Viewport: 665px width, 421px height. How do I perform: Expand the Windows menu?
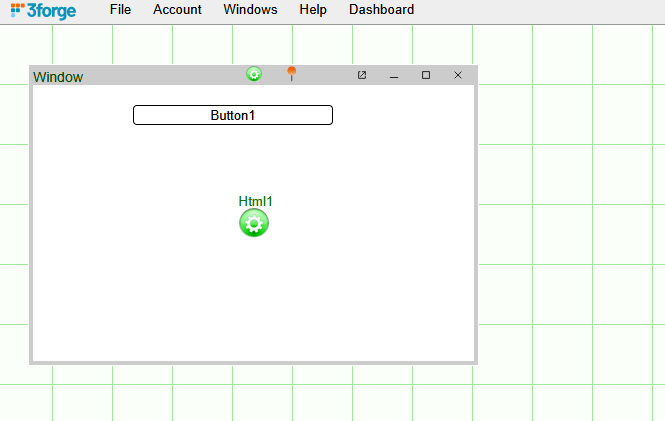click(x=250, y=10)
